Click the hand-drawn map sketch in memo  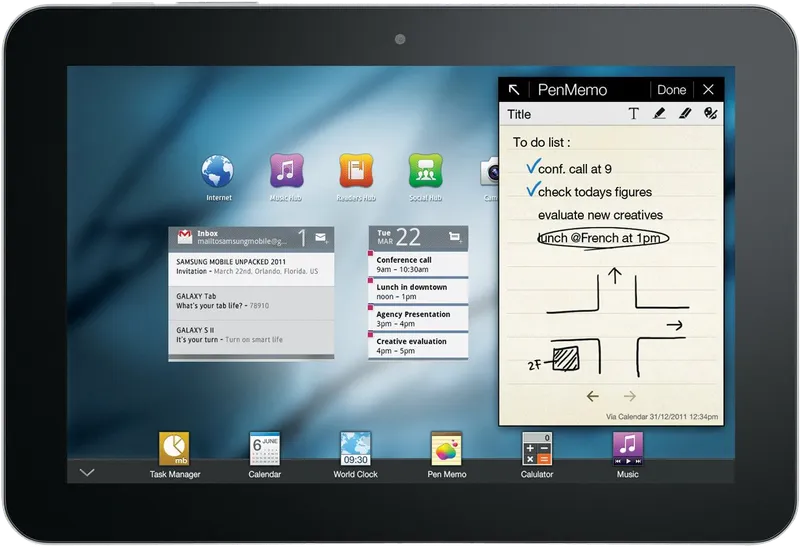(x=609, y=322)
